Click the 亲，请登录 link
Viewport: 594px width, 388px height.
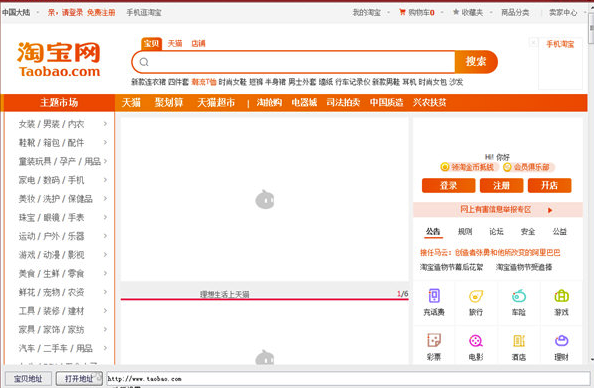pos(66,13)
